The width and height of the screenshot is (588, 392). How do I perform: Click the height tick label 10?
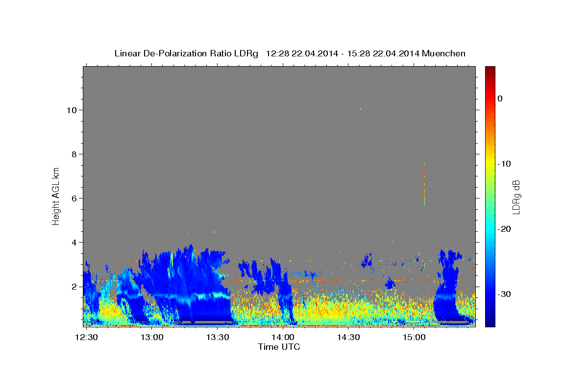72,110
